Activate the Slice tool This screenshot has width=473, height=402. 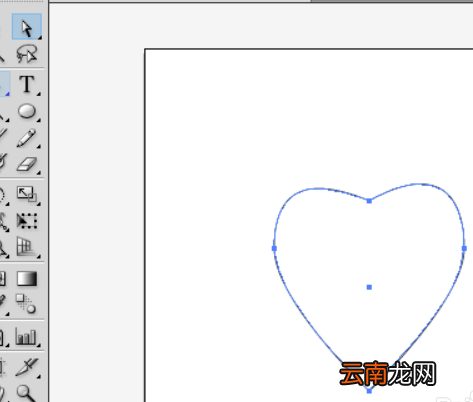tap(27, 367)
